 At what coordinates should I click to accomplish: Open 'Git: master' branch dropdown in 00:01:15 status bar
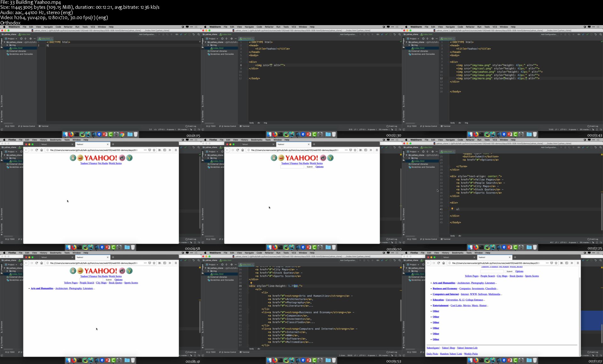point(183,129)
